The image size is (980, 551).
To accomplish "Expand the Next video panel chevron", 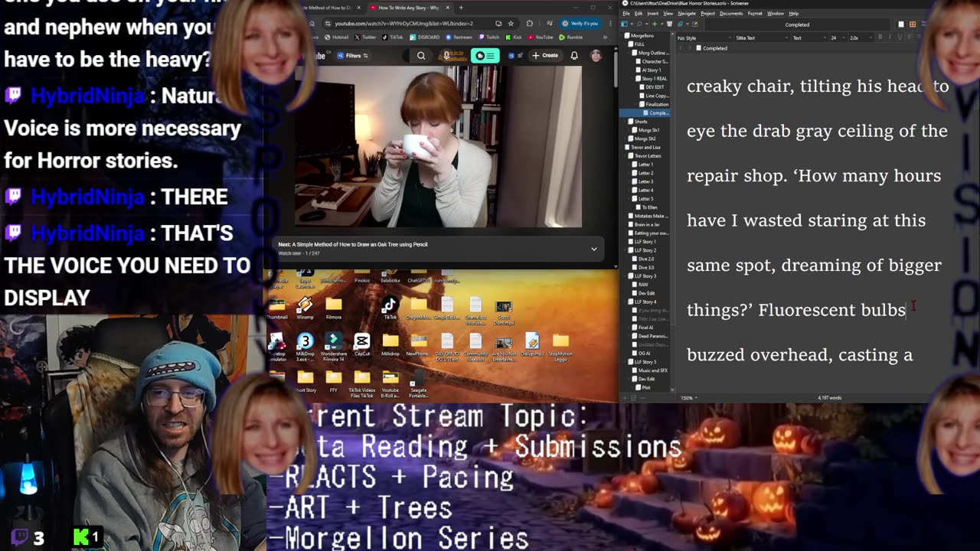I will (x=593, y=249).
